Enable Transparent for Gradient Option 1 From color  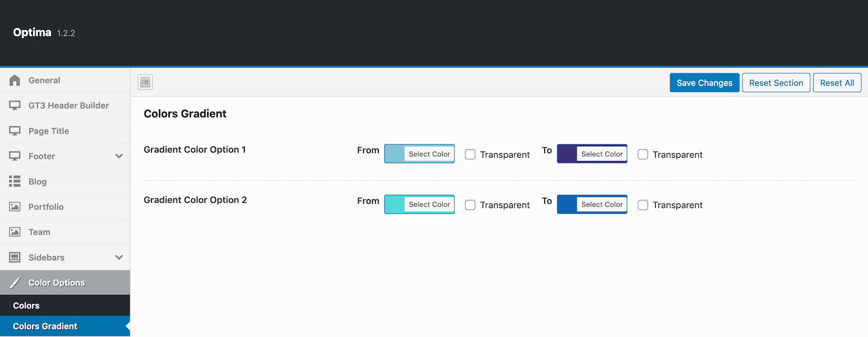click(470, 154)
